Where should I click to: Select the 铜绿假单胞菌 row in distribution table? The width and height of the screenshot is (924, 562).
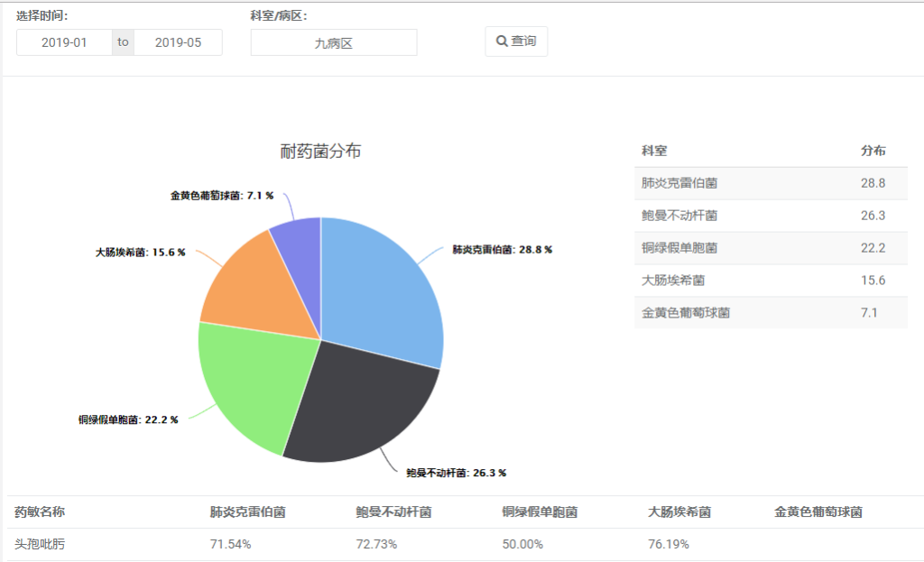click(771, 248)
